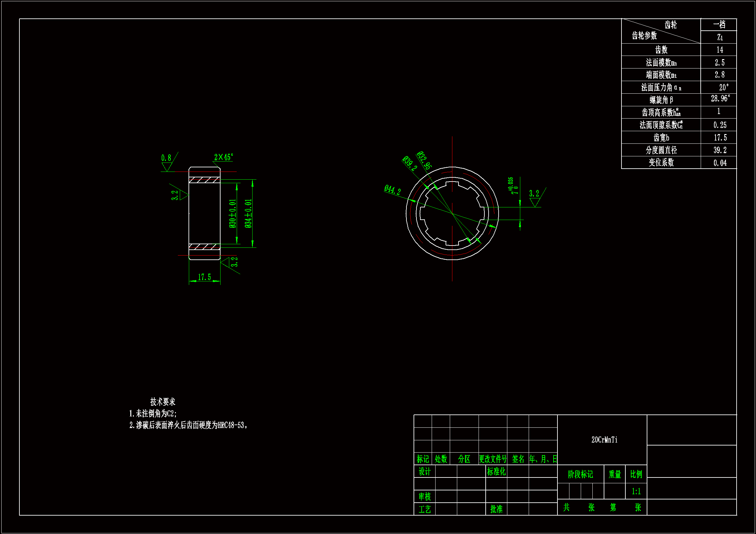756x534 pixels.
Task: Click the 20CrMnTi material text
Action: pos(604,440)
